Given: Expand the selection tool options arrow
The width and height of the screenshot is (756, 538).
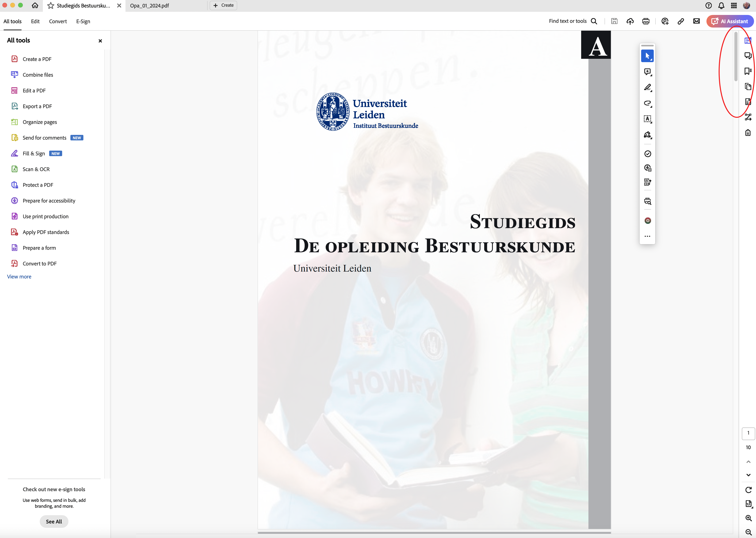Looking at the screenshot, I should (652, 60).
